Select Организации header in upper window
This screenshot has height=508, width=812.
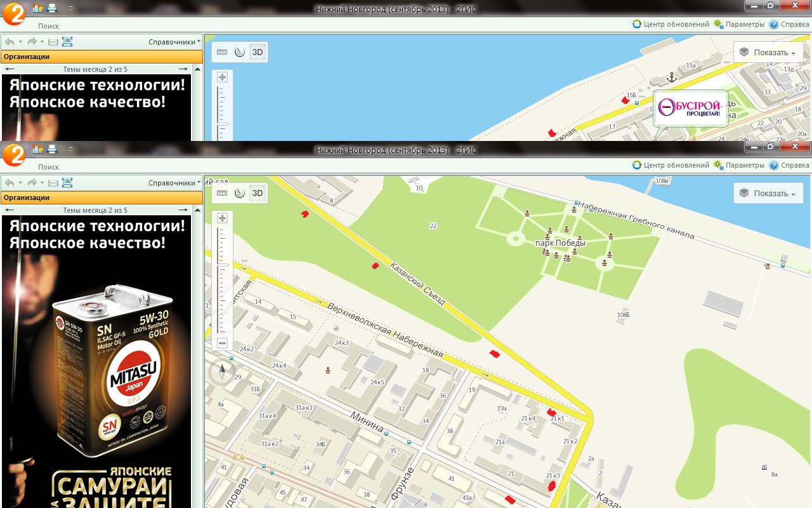point(101,57)
